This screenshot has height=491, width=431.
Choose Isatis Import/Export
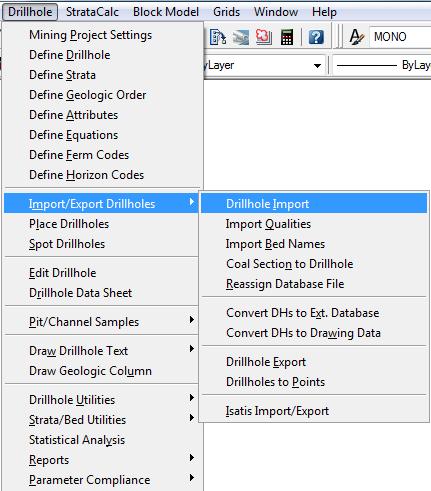pyautogui.click(x=314, y=411)
